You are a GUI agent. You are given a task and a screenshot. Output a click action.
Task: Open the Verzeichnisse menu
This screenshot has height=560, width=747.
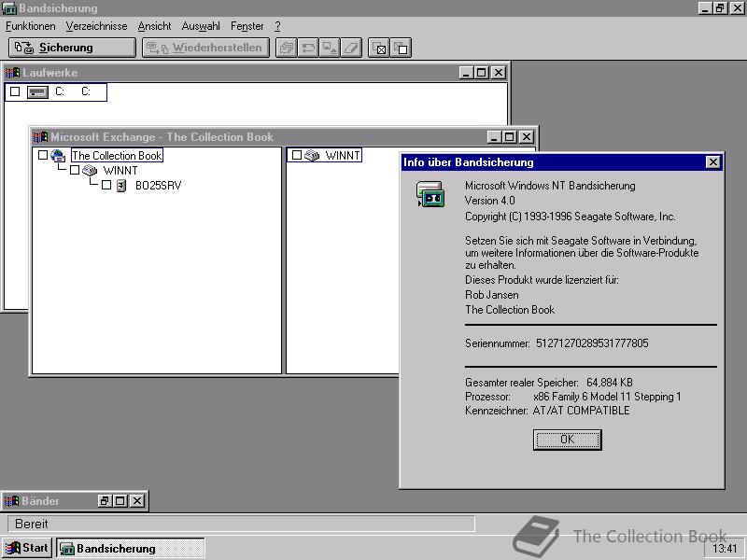coord(97,26)
